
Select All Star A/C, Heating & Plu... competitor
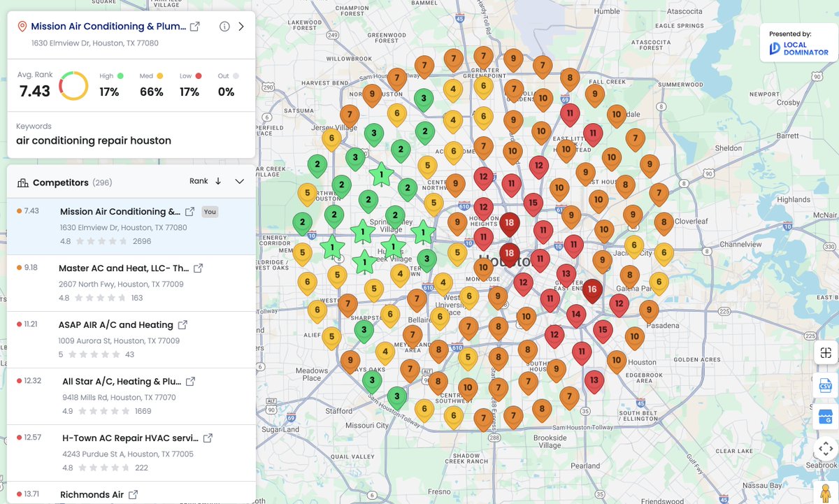pyautogui.click(x=122, y=382)
